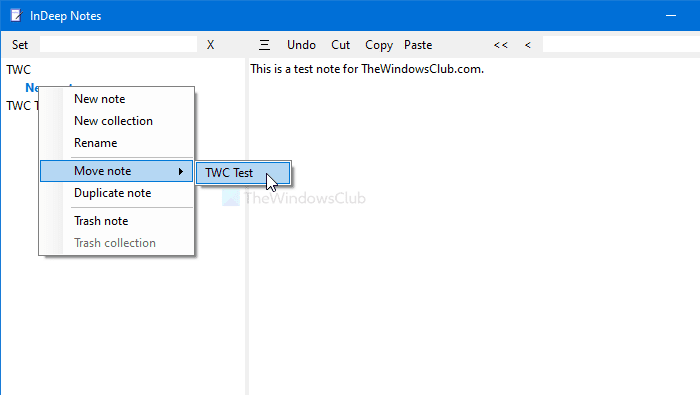Select Trash note in context menu
The image size is (700, 395).
tap(117, 221)
